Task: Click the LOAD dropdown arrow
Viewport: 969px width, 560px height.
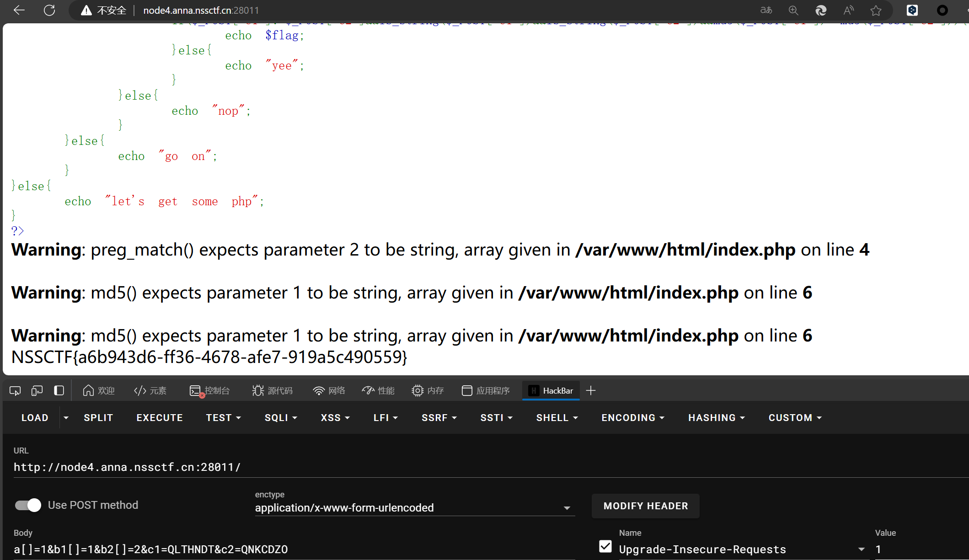Action: pos(66,418)
